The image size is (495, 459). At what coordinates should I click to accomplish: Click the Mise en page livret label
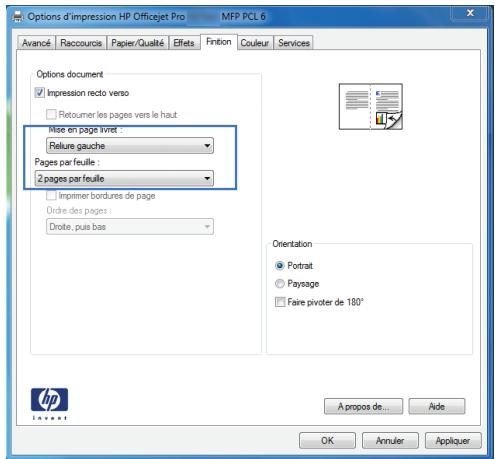click(x=85, y=130)
